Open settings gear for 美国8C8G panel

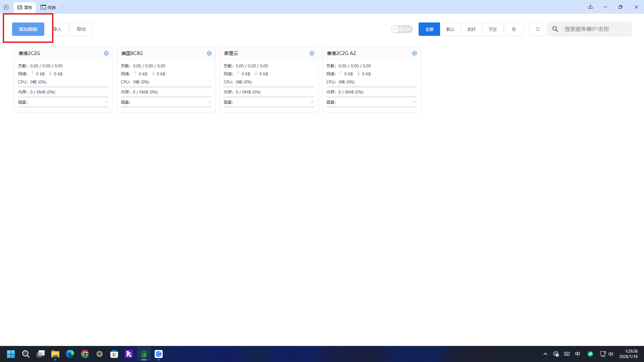tap(209, 53)
